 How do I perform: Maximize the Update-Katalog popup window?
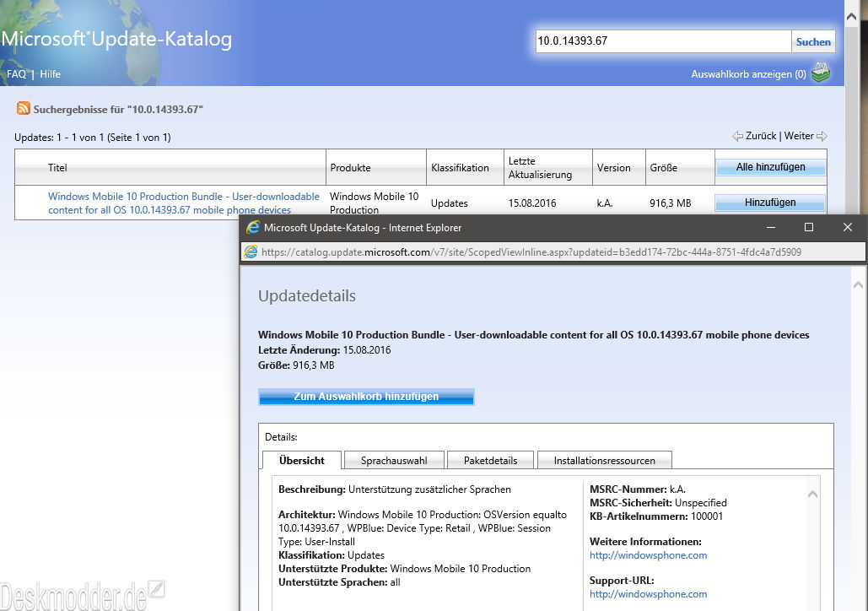(x=809, y=227)
